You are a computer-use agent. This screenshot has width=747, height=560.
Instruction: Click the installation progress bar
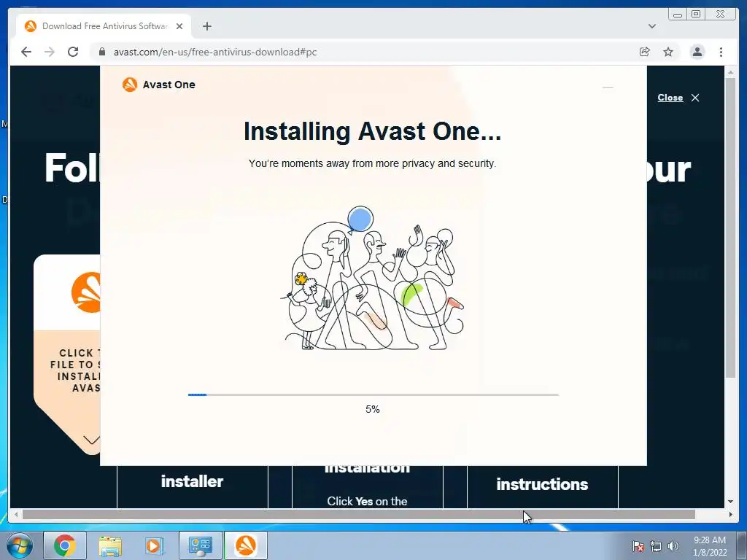point(373,394)
